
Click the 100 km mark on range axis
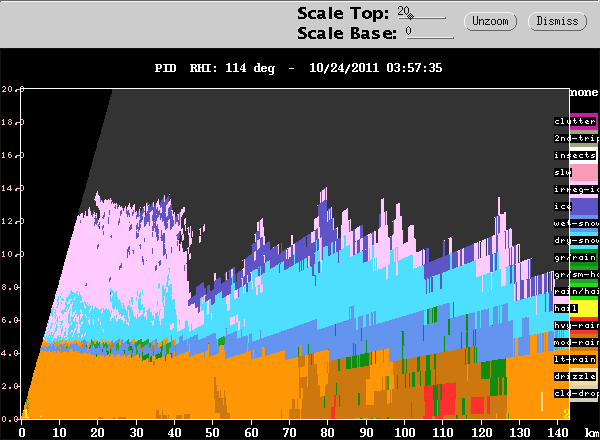tap(404, 432)
